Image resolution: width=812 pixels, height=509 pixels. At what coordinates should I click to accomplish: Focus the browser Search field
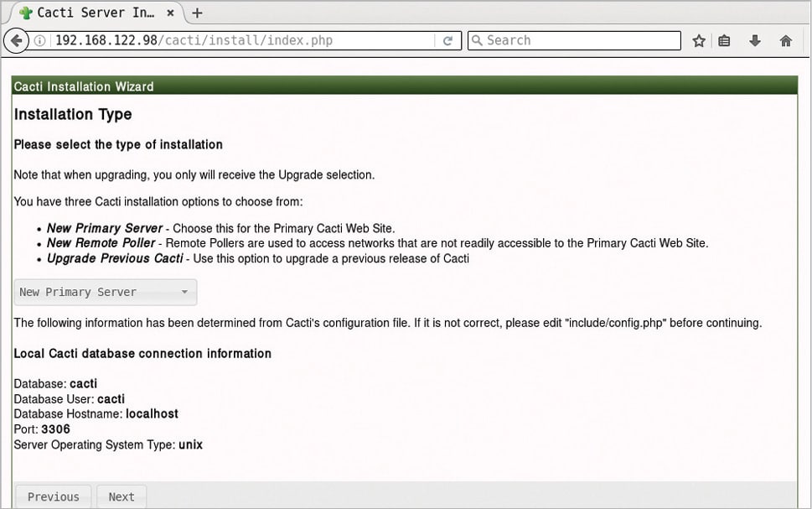point(574,40)
